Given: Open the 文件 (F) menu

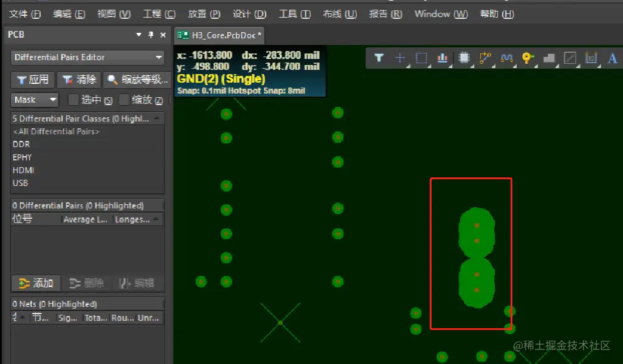Looking at the screenshot, I should [25, 15].
